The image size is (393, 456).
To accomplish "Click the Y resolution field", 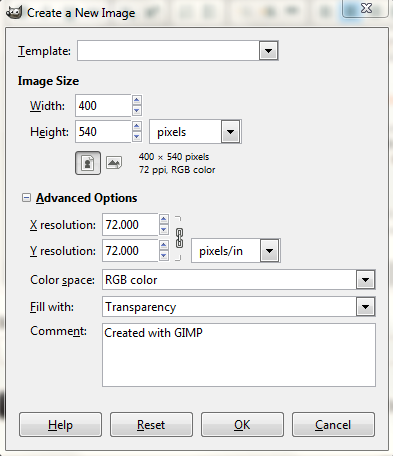I will click(130, 251).
